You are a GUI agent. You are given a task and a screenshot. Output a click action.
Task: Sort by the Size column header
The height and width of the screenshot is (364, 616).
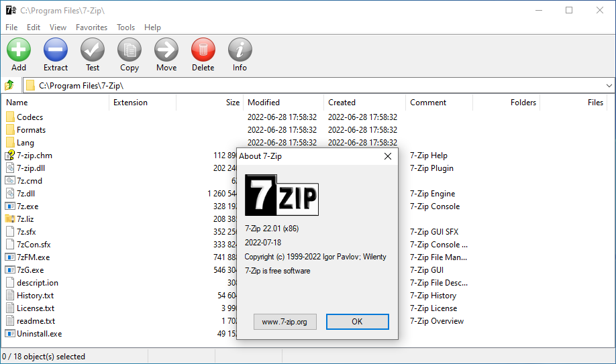coord(210,103)
